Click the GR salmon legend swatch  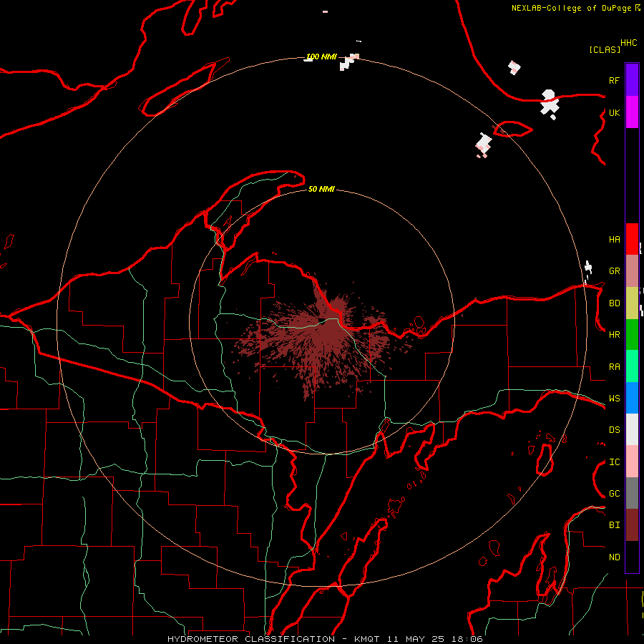[x=632, y=271]
